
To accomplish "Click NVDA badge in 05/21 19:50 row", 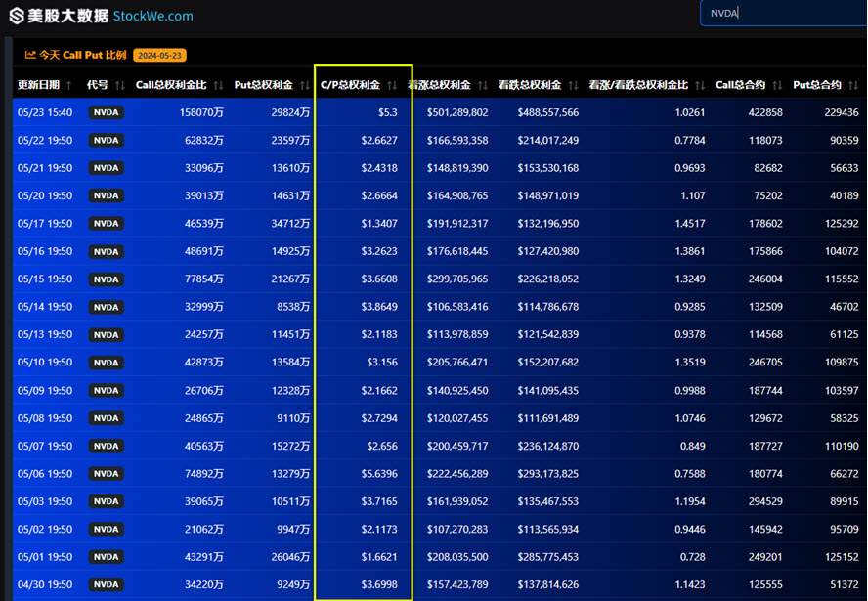I will tap(107, 168).
